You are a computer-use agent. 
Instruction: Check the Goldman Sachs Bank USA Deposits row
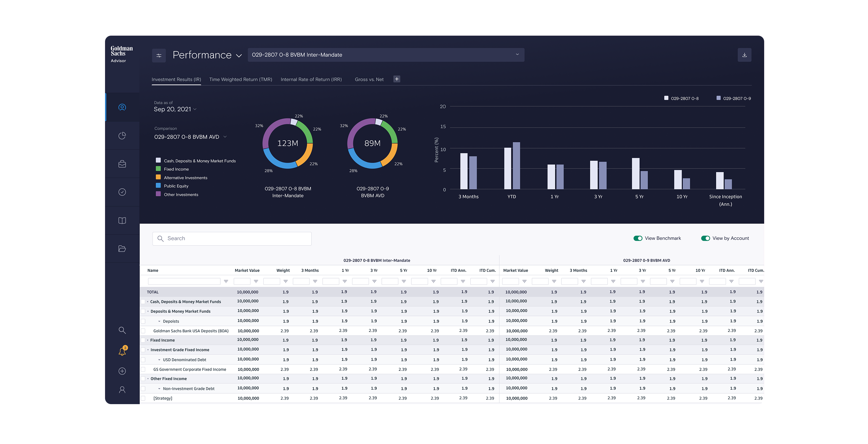(143, 331)
